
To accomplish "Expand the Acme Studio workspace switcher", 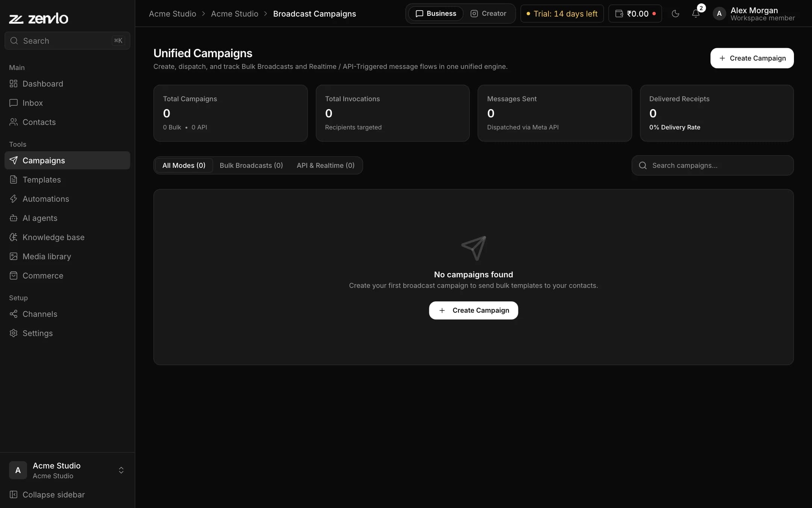I will 67,470.
